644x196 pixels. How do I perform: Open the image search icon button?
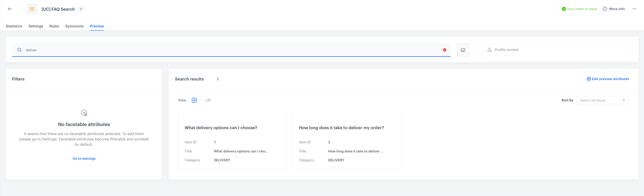[463, 50]
